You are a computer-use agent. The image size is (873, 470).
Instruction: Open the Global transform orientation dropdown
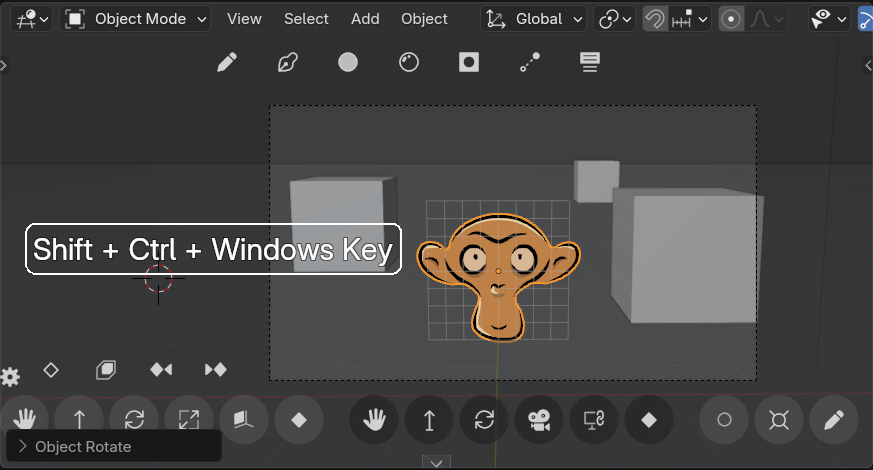click(533, 19)
